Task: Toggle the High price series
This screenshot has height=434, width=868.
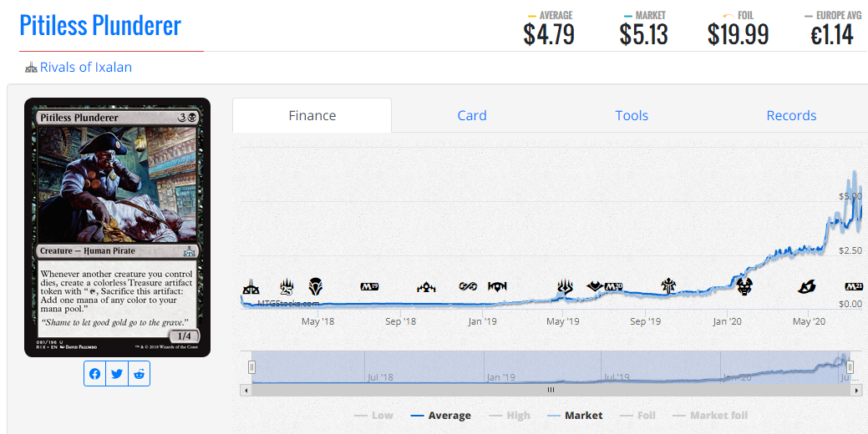Action: [x=510, y=416]
